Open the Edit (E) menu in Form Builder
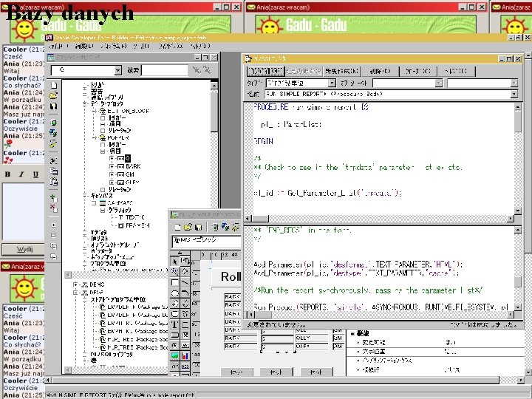The height and width of the screenshot is (399, 532). pyautogui.click(x=83, y=46)
